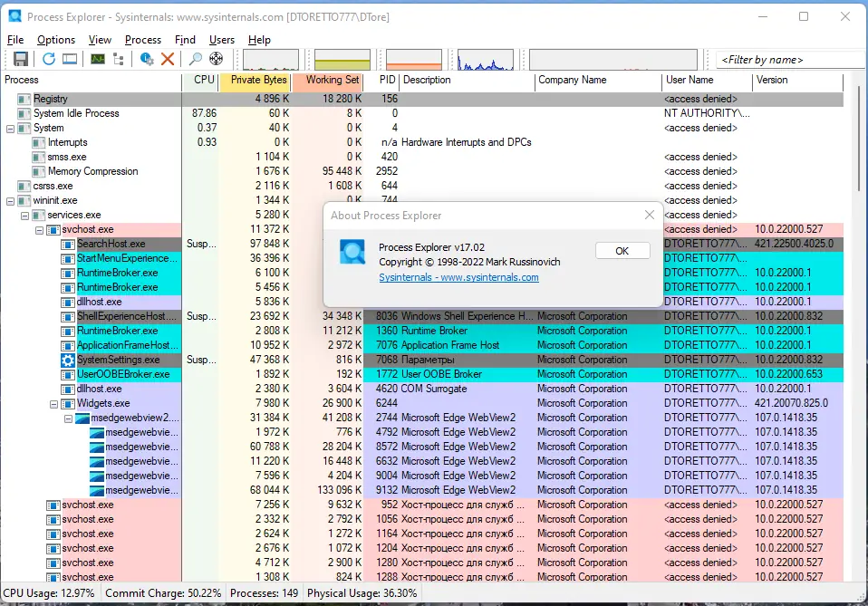The image size is (868, 606).
Task: Click the Save toolbar icon
Action: [x=21, y=59]
